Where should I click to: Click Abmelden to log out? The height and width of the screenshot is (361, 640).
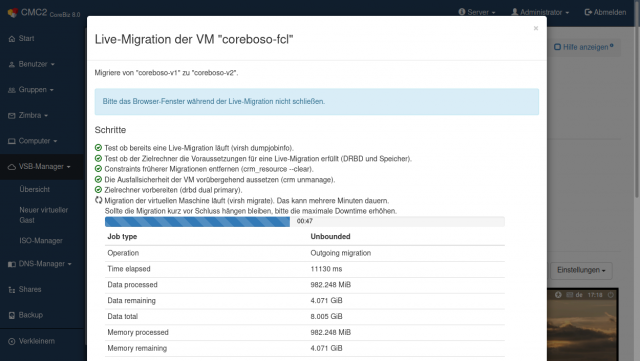[x=605, y=12]
